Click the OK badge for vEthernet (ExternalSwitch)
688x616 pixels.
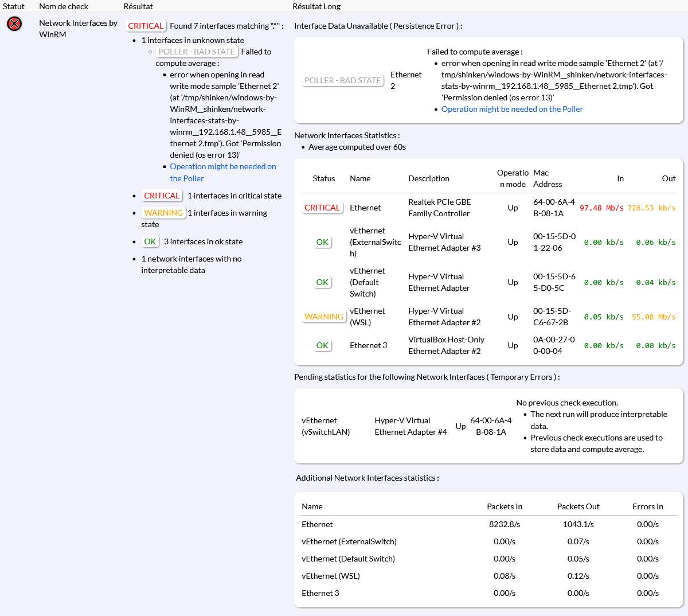pyautogui.click(x=322, y=242)
